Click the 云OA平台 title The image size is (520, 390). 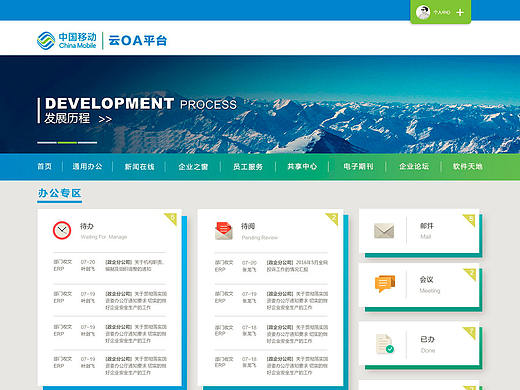point(137,41)
